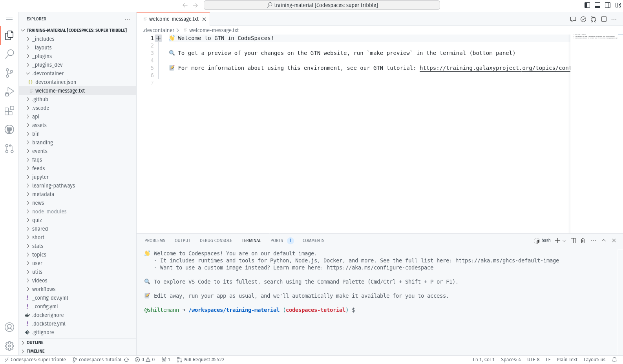Close the bottom panel
The width and height of the screenshot is (623, 364).
pos(614,240)
